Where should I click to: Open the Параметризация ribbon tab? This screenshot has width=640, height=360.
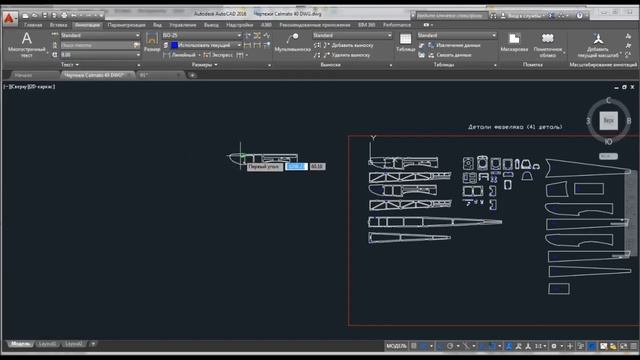(127, 25)
